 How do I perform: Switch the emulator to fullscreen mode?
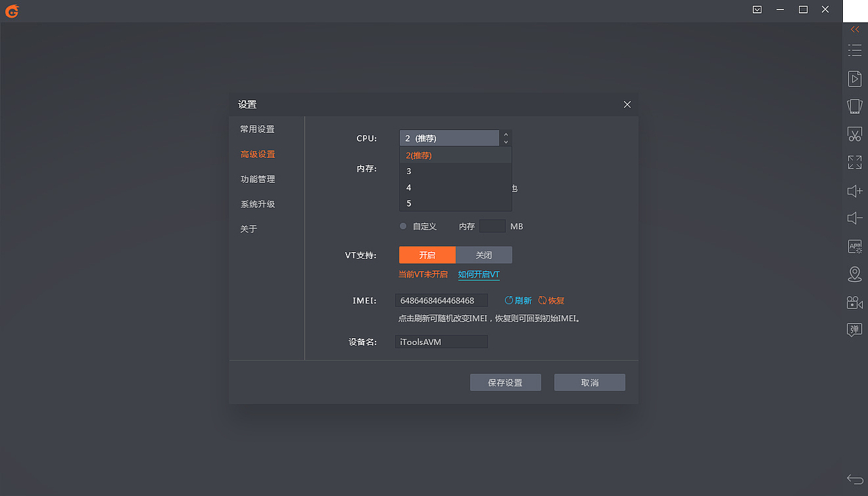[x=854, y=162]
